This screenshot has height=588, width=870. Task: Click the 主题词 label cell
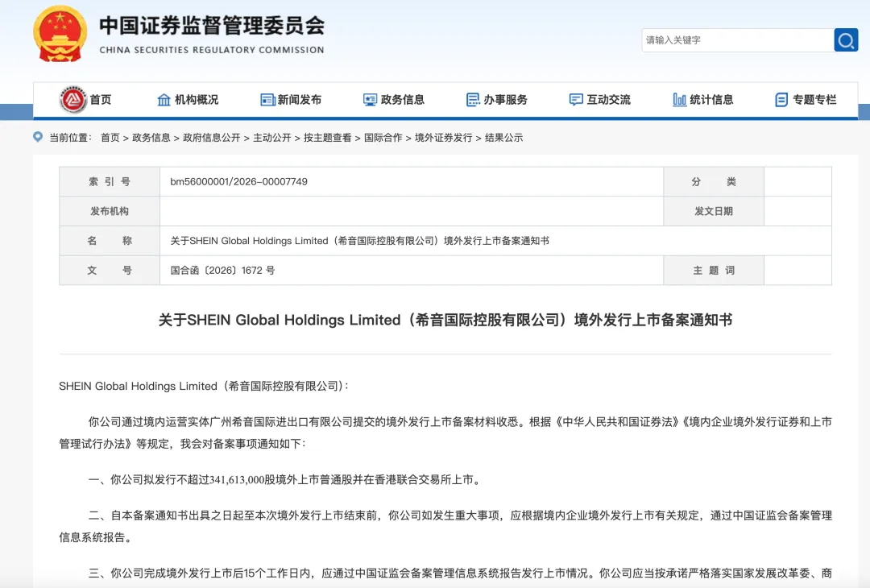714,270
